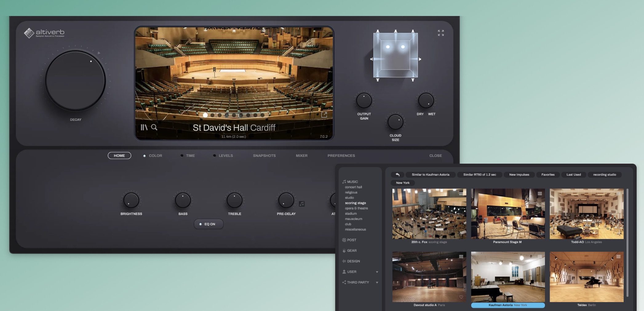Click the note icon beside Pre-Delay
This screenshot has width=644, height=311.
click(x=302, y=204)
